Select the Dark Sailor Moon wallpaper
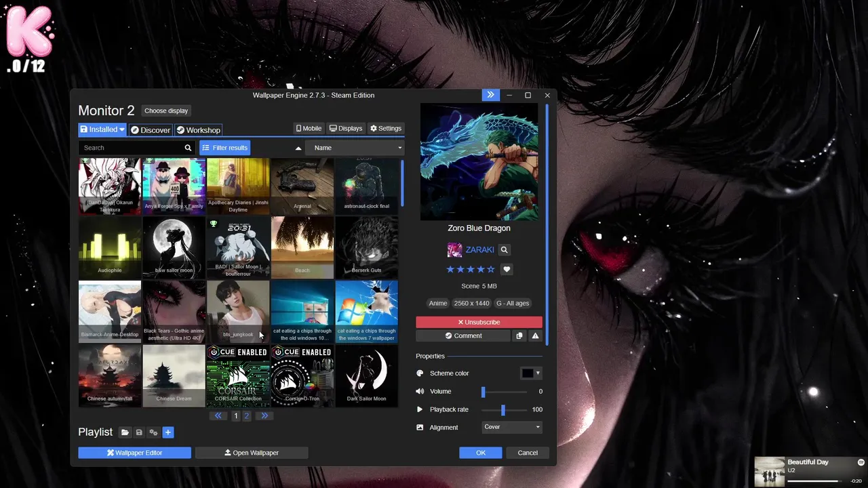The width and height of the screenshot is (868, 488). (x=366, y=376)
